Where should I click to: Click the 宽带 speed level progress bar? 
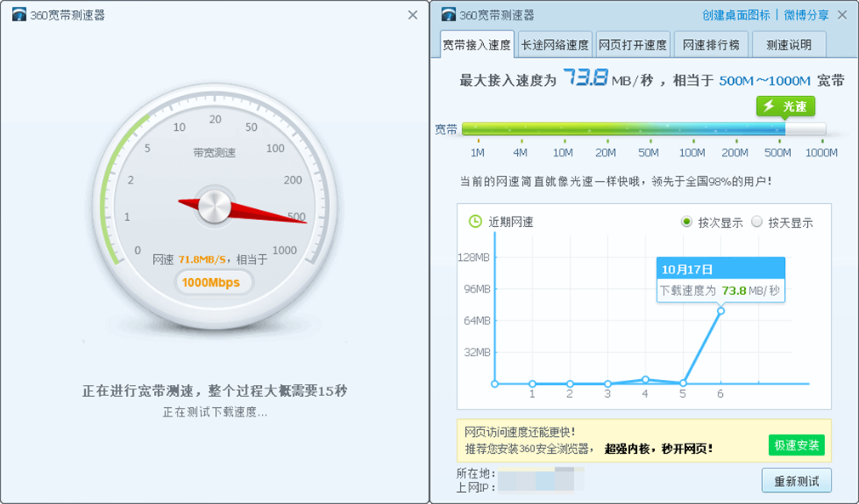(644, 129)
